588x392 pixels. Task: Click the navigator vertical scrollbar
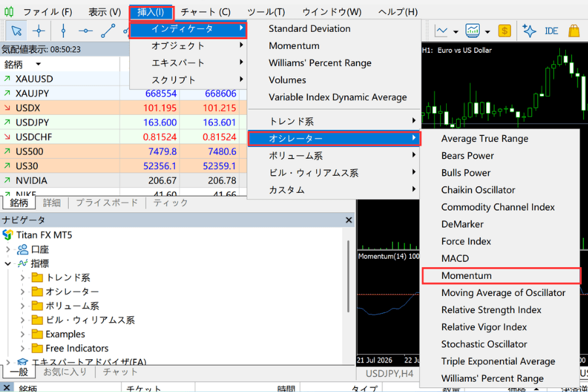tap(348, 276)
